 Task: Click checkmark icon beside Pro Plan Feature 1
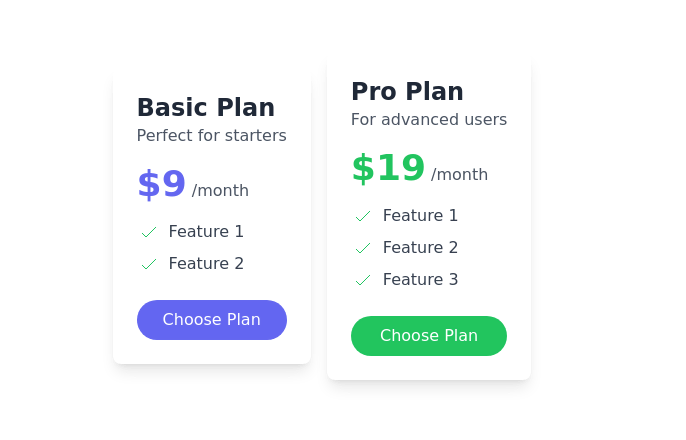pos(363,216)
